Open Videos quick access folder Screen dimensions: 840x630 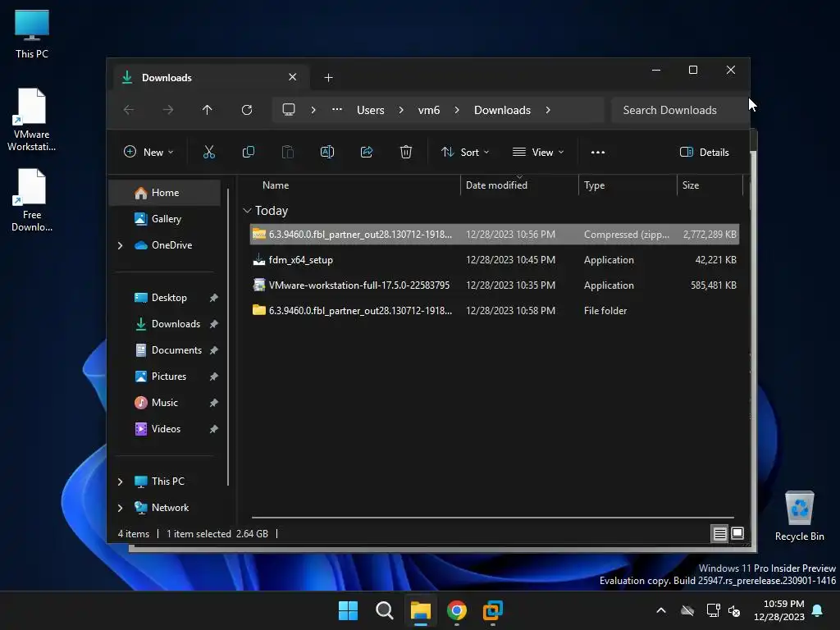click(166, 429)
